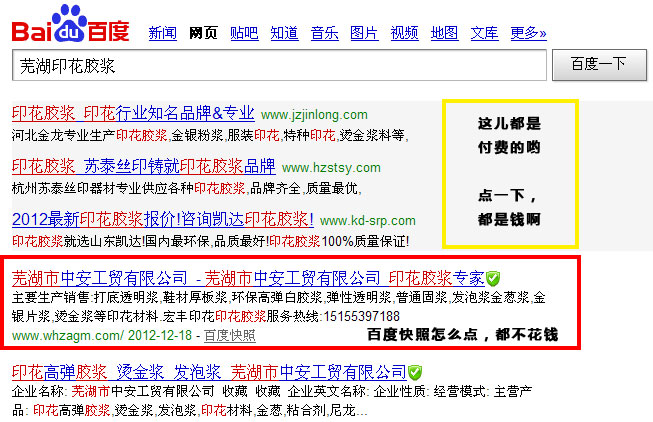This screenshot has width=653, height=422.
Task: Open the 知道 tab
Action: click(x=284, y=33)
